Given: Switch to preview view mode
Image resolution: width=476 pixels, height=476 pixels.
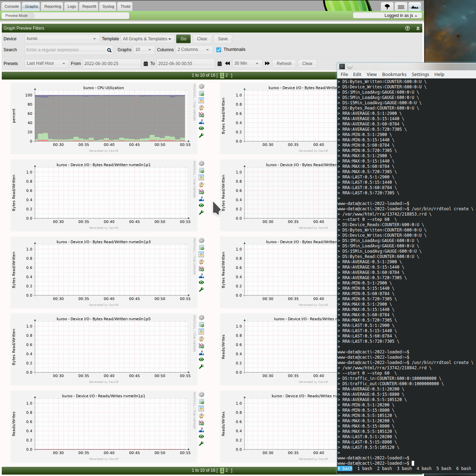Looking at the screenshot, I should tap(415, 6).
